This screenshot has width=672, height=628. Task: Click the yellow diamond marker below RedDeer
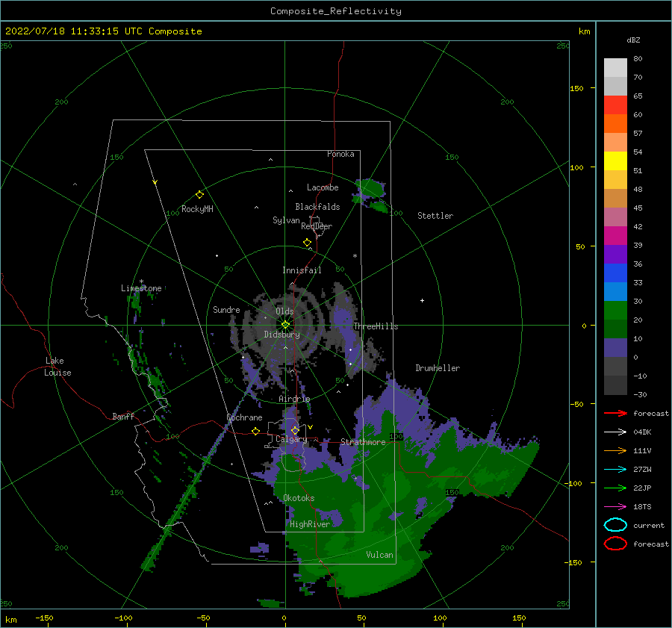tap(307, 243)
